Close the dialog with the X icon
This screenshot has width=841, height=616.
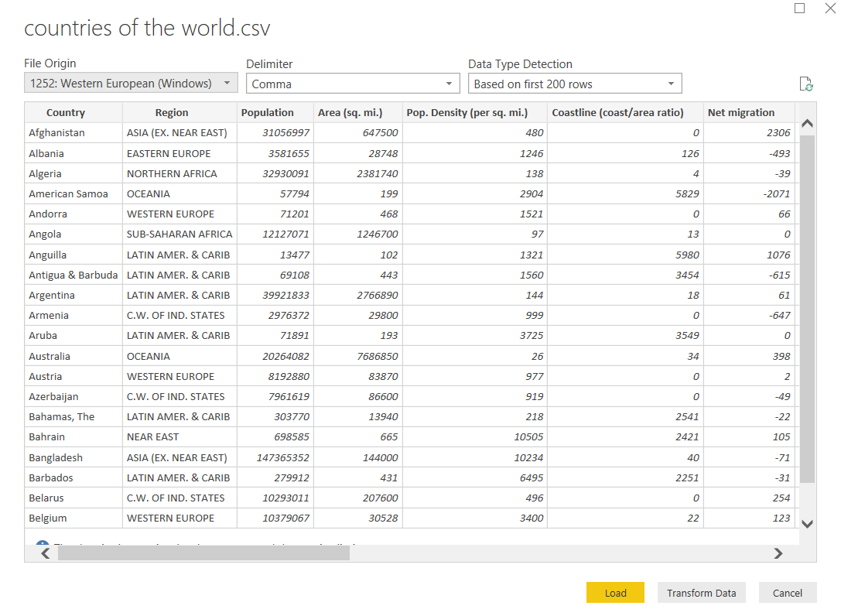(x=830, y=8)
